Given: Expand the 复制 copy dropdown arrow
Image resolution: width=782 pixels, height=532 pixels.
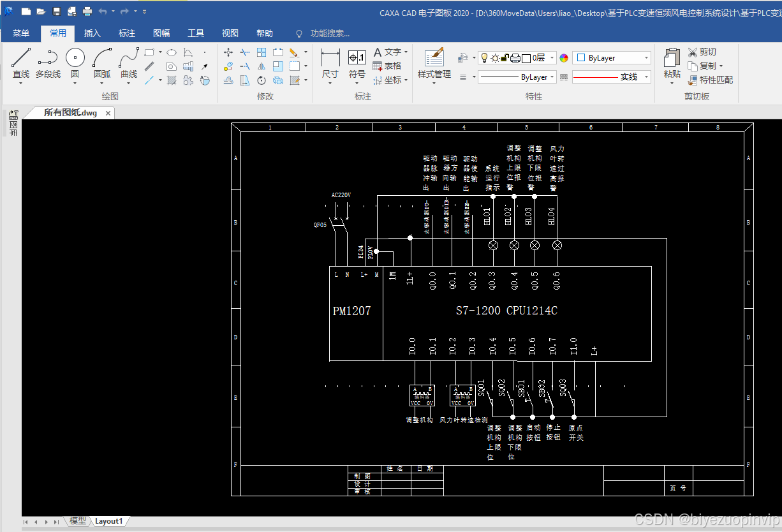Looking at the screenshot, I should (721, 66).
